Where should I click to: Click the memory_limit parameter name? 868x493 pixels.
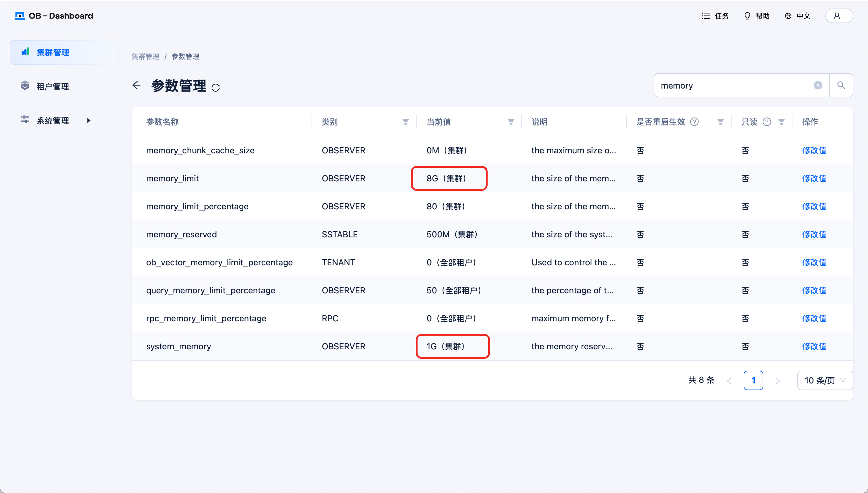pos(172,178)
